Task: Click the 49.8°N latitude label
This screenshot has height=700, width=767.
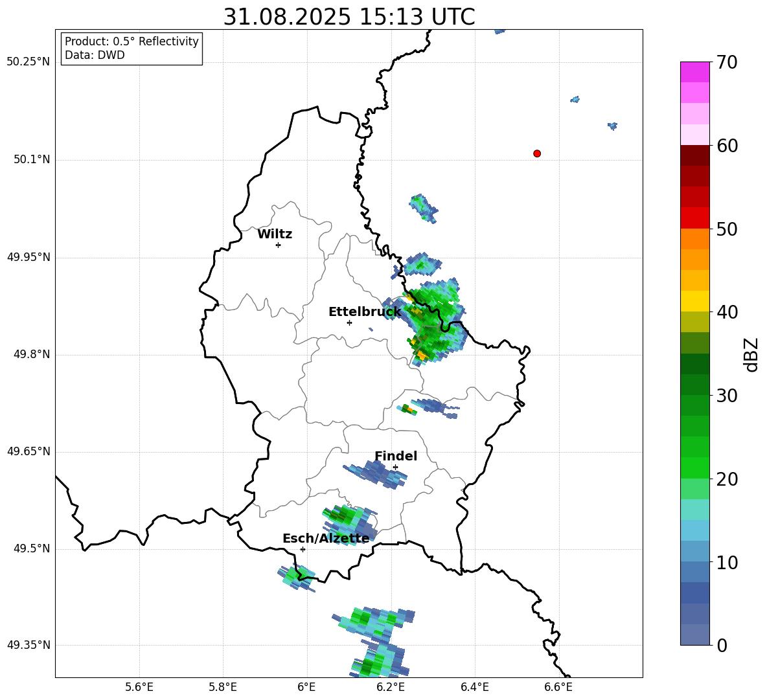Action: click(32, 354)
